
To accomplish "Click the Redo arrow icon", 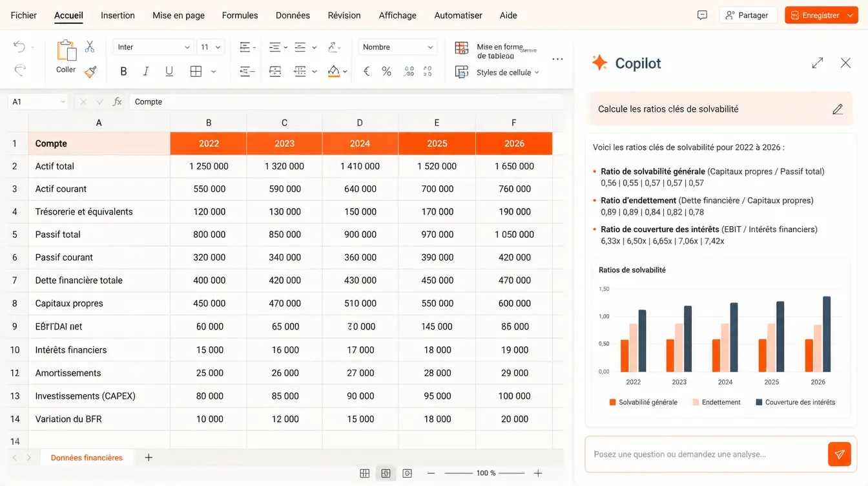I will pyautogui.click(x=20, y=69).
